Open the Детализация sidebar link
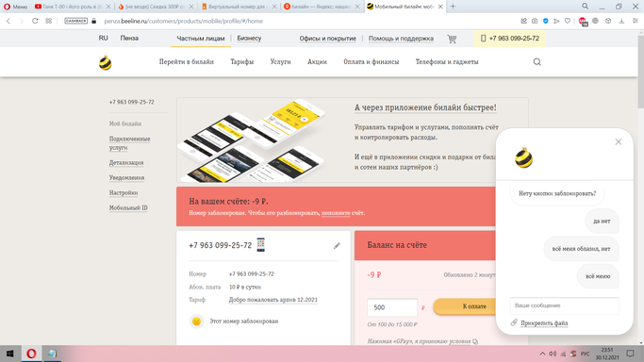Image resolution: width=644 pixels, height=362 pixels. [126, 162]
